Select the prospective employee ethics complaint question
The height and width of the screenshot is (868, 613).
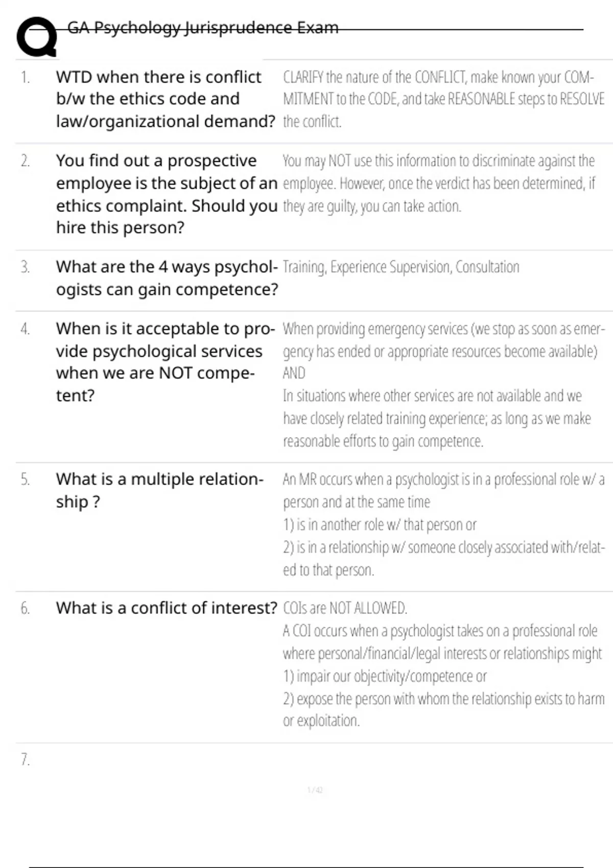167,194
